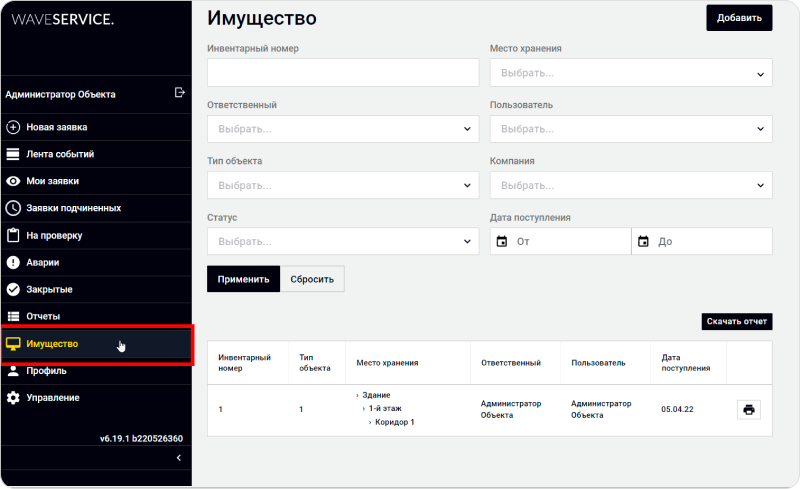Open the Статус dropdown
800x489 pixels.
342,241
